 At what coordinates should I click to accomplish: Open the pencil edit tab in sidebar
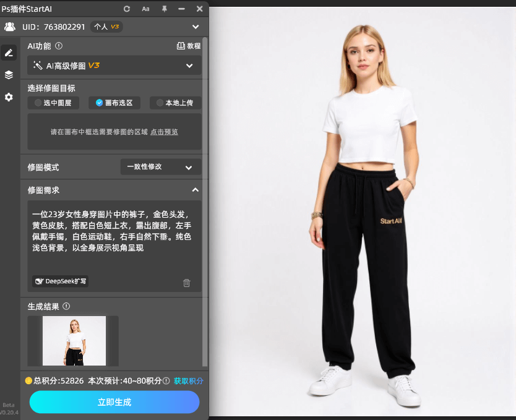click(x=9, y=53)
